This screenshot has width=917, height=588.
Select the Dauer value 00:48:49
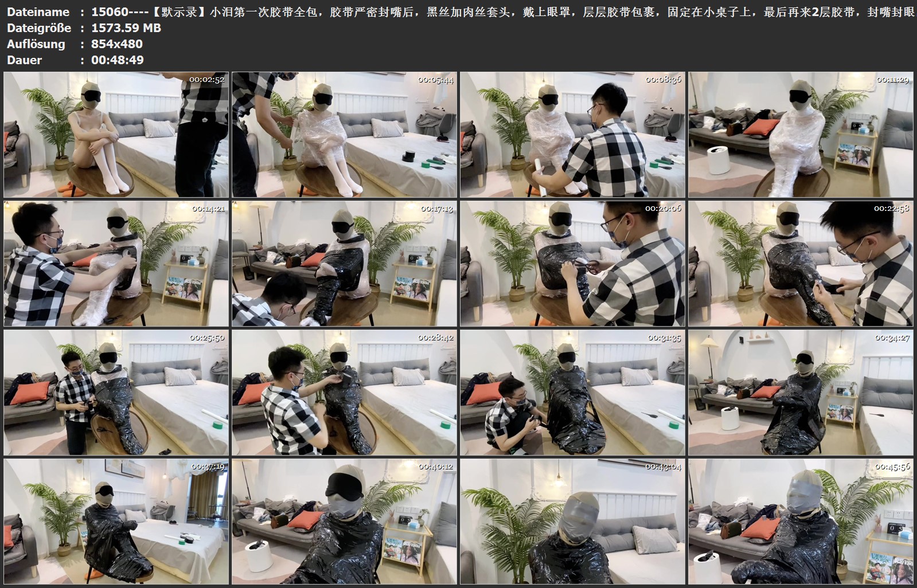[117, 60]
